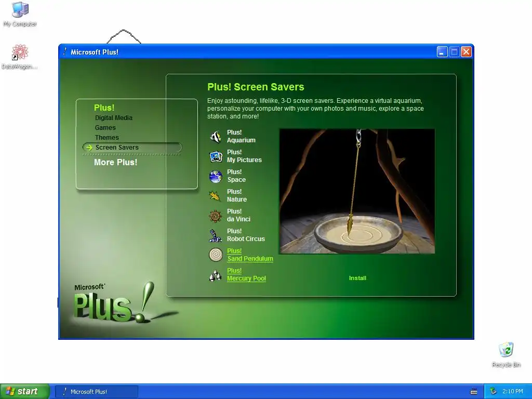The height and width of the screenshot is (399, 532).
Task: Open the Plus! Aquarium screen saver entry
Action: (241, 137)
